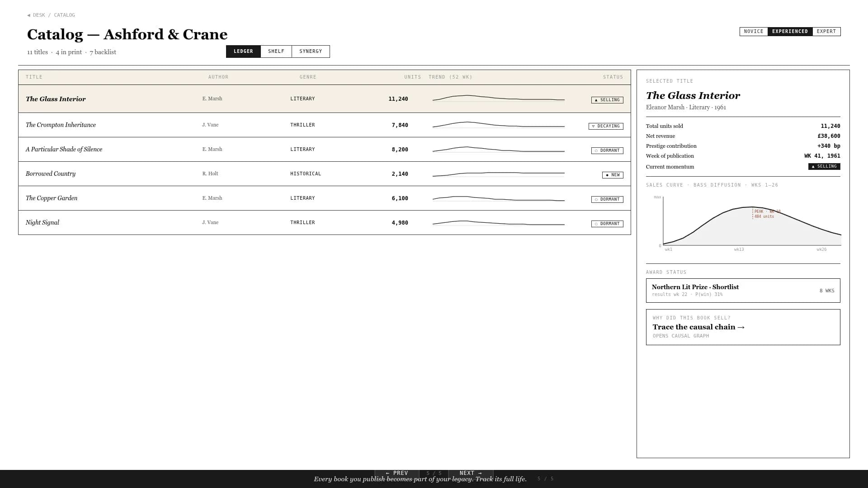The image size is (868, 488).
Task: Select A Particular Shade of Silence
Action: pyautogui.click(x=64, y=150)
